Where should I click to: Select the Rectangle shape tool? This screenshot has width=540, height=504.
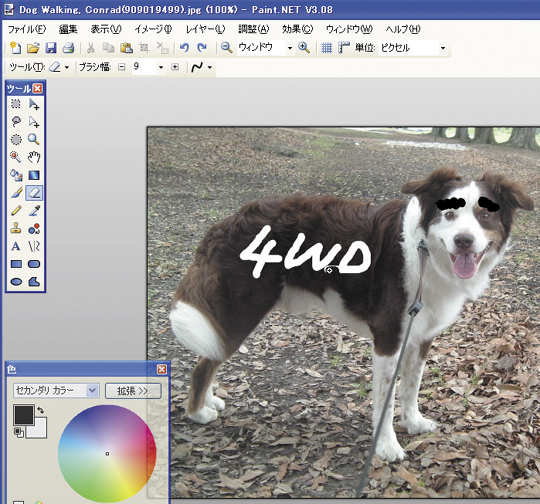pos(16,264)
